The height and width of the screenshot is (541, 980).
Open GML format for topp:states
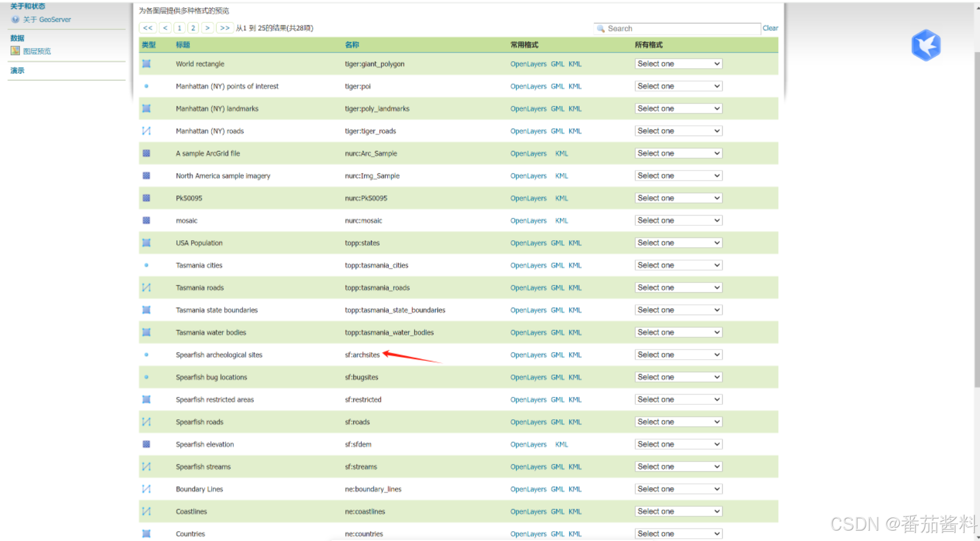coord(557,243)
